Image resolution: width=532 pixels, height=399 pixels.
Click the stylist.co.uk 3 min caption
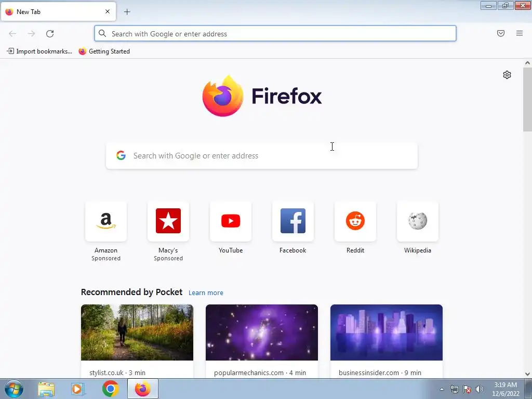tap(117, 373)
